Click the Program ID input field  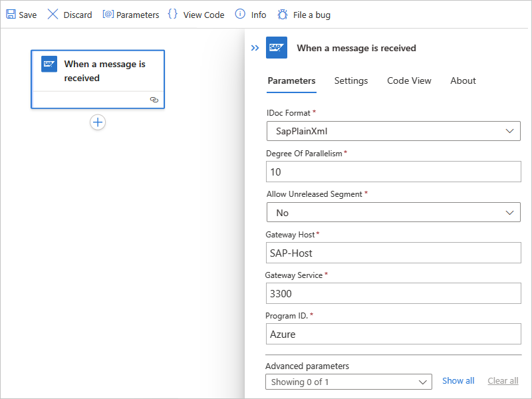point(393,334)
